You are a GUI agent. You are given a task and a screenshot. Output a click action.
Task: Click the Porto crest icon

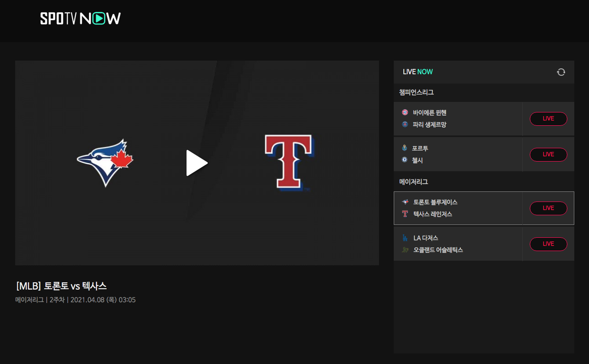[x=405, y=148]
